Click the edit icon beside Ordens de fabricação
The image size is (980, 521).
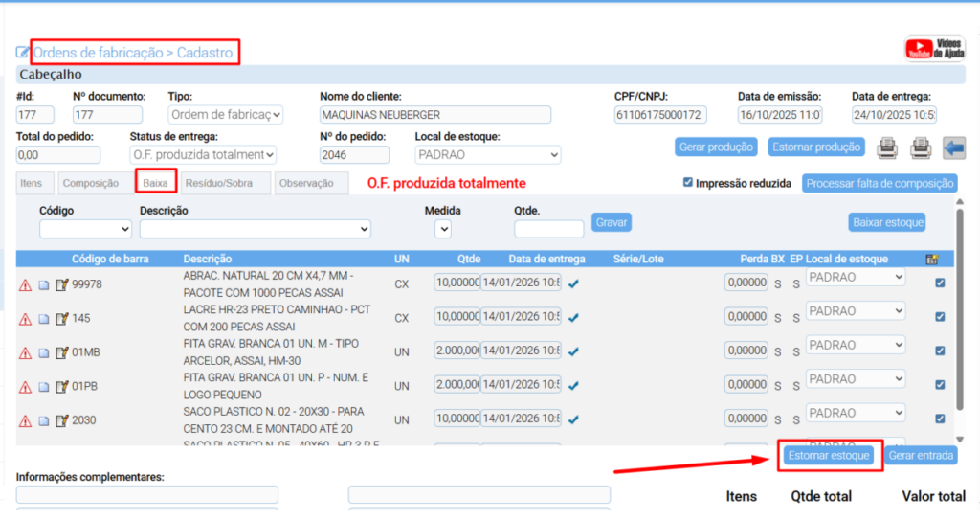pyautogui.click(x=23, y=53)
